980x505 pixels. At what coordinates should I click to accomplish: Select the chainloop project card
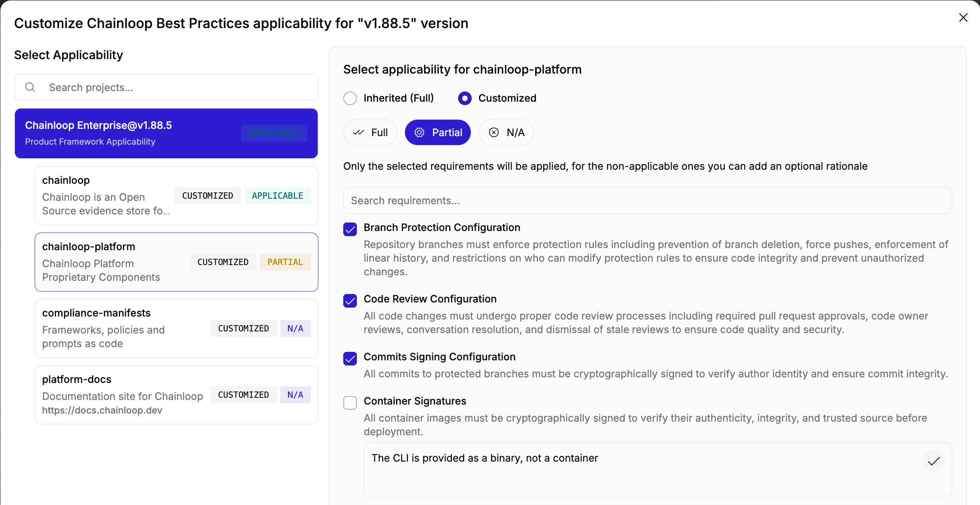pyautogui.click(x=177, y=196)
